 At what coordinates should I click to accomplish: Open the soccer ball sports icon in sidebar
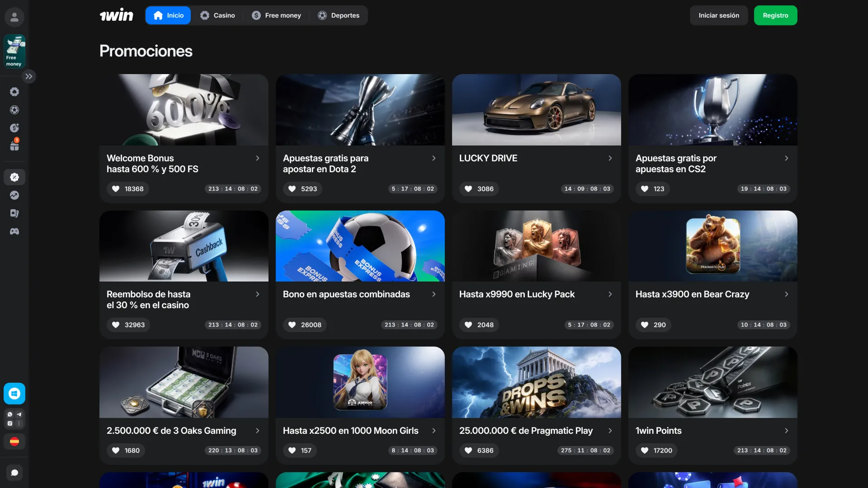point(14,110)
